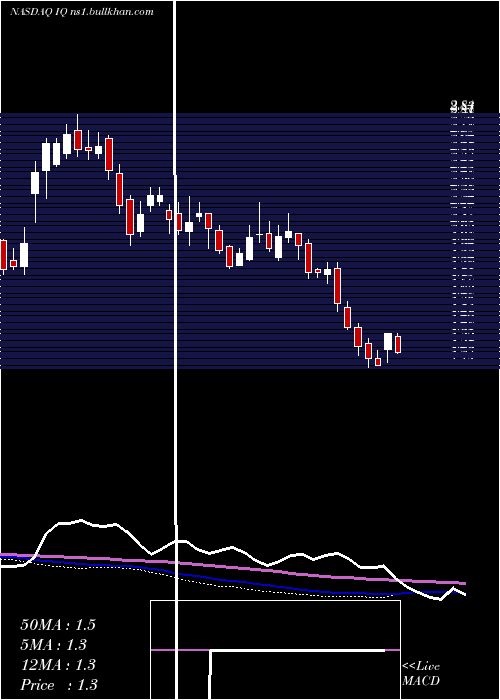
Task: Click the <<Live MACD label
Action: coord(421,673)
